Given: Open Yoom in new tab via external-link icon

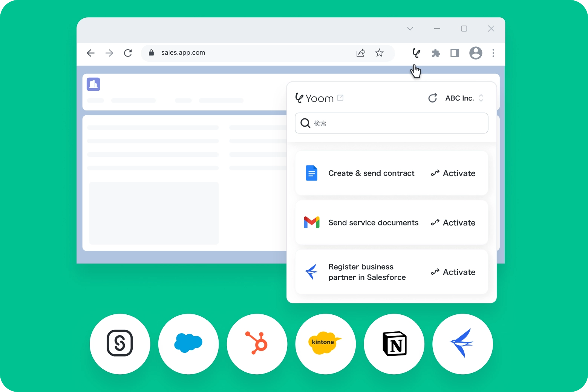Looking at the screenshot, I should pyautogui.click(x=340, y=98).
